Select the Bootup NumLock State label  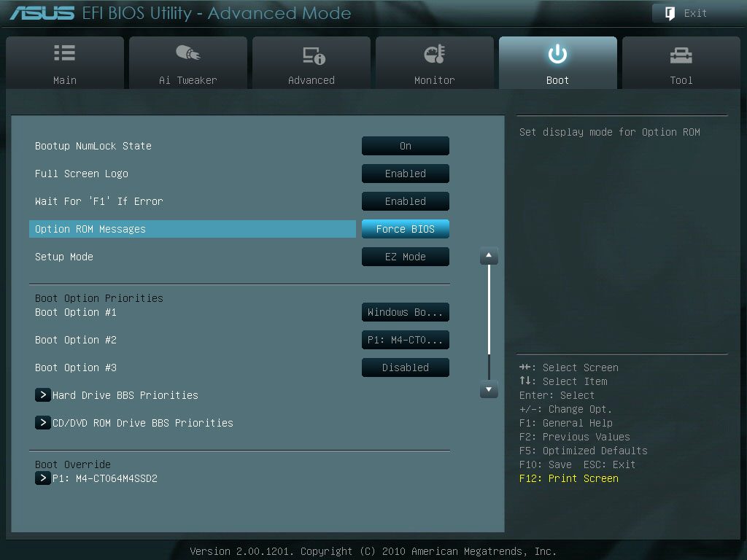click(93, 146)
